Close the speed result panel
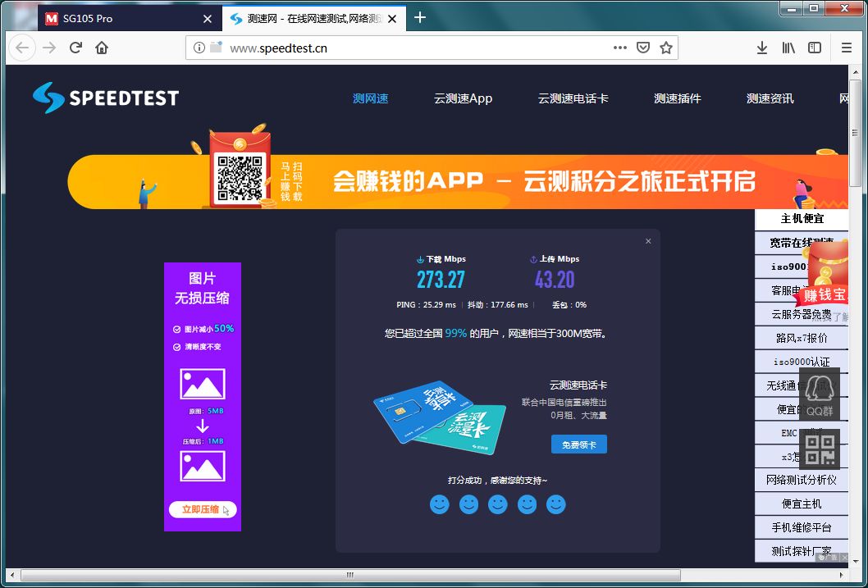This screenshot has width=868, height=588. (x=648, y=241)
